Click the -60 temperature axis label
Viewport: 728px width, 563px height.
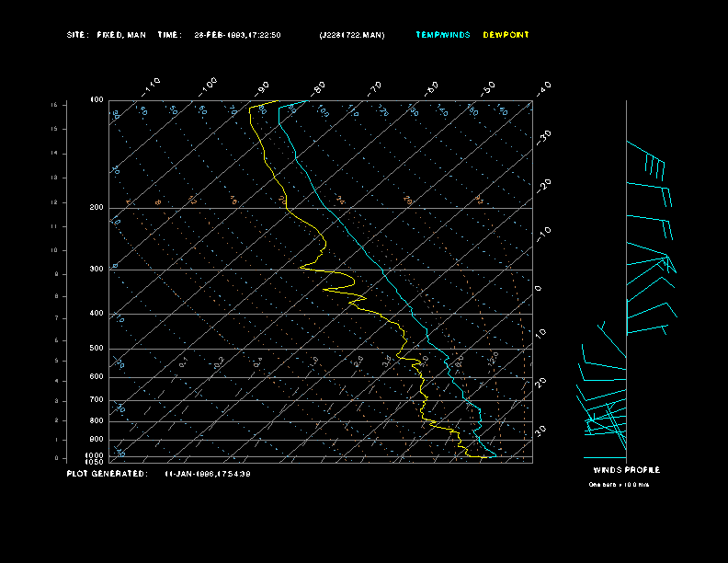pyautogui.click(x=431, y=88)
